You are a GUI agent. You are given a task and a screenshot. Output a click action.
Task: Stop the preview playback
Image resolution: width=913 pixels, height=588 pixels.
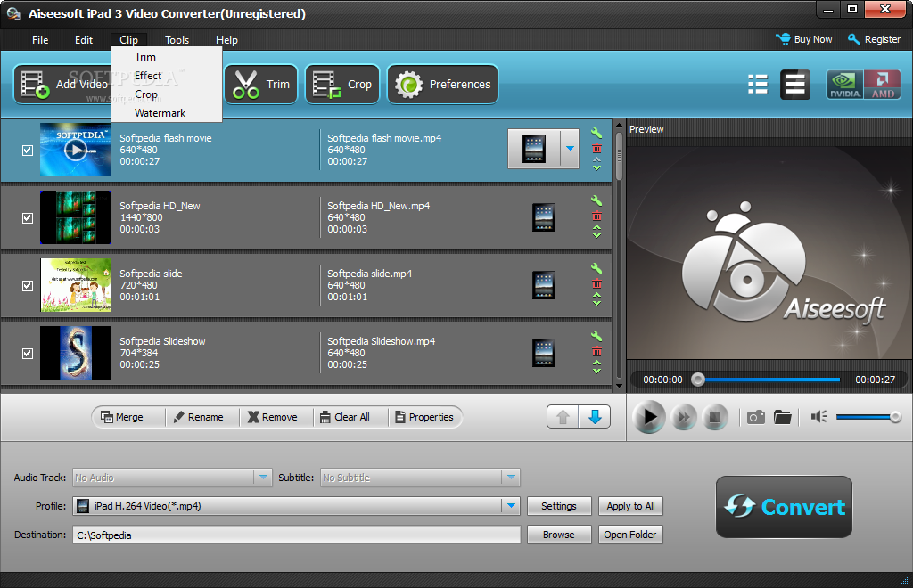pyautogui.click(x=714, y=417)
